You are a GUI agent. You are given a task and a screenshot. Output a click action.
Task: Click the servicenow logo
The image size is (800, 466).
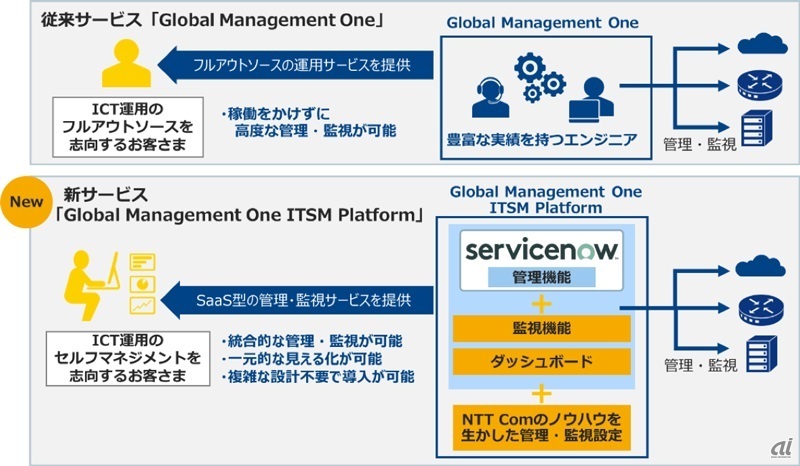(541, 250)
